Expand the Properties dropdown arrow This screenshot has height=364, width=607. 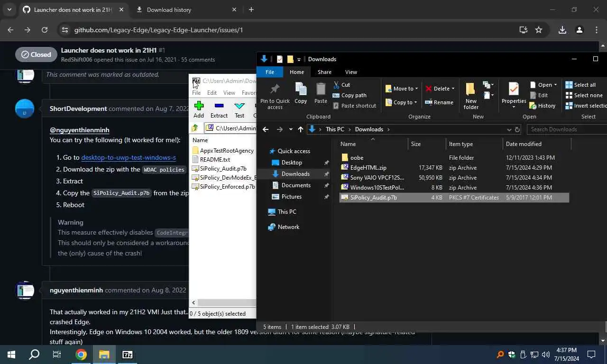[x=514, y=107]
